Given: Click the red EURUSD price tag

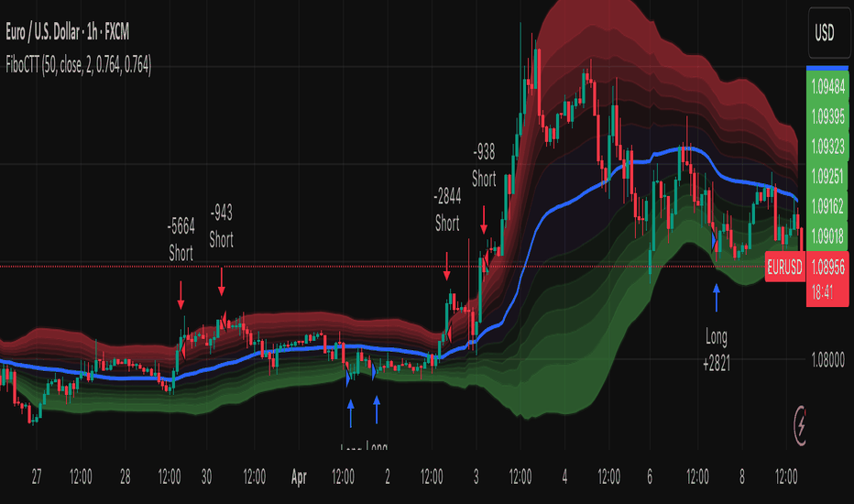Looking at the screenshot, I should click(783, 267).
